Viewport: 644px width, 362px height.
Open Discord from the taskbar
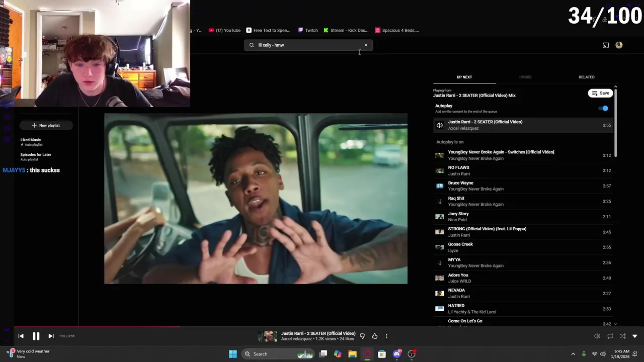pyautogui.click(x=397, y=354)
